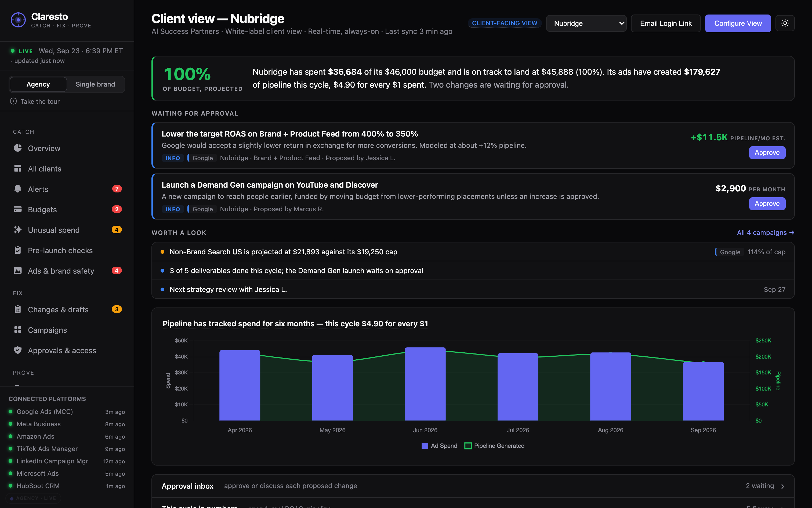Open Overview pie chart icon

click(x=18, y=148)
